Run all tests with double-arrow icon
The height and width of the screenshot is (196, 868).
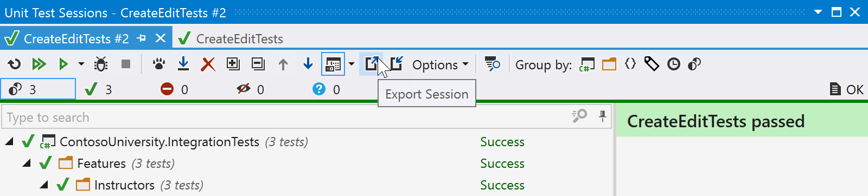coord(39,64)
